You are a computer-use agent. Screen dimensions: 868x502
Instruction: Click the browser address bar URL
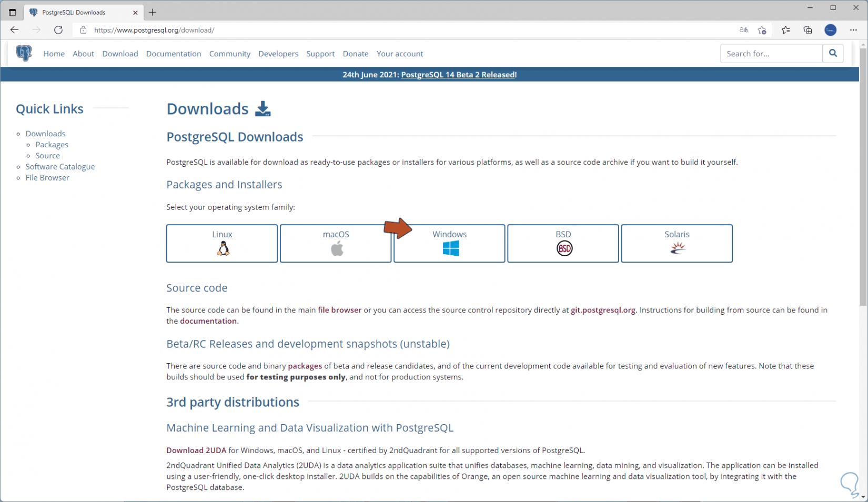(x=154, y=30)
